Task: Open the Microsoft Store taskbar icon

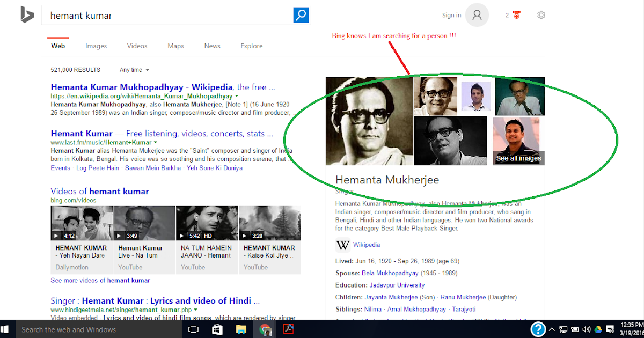Action: (x=217, y=329)
